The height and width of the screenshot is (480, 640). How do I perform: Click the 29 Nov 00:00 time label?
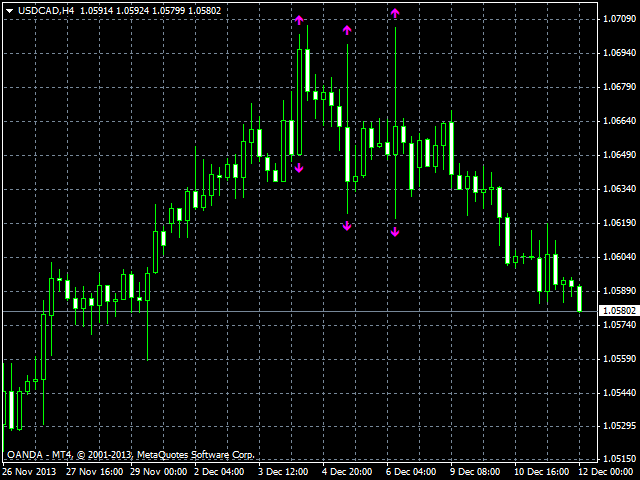[159, 472]
